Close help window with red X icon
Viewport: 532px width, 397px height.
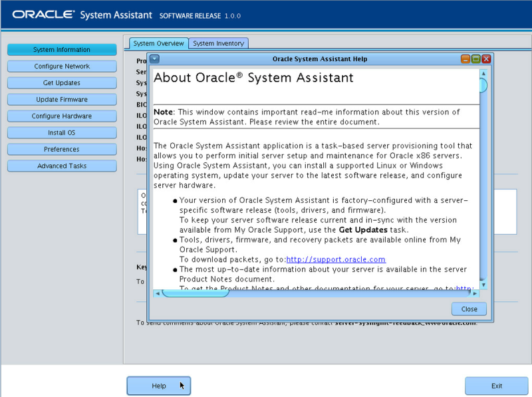click(x=486, y=59)
